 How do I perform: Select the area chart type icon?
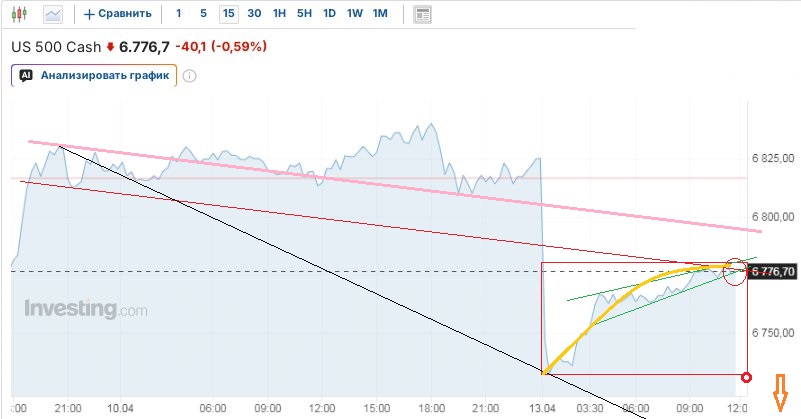[x=52, y=14]
